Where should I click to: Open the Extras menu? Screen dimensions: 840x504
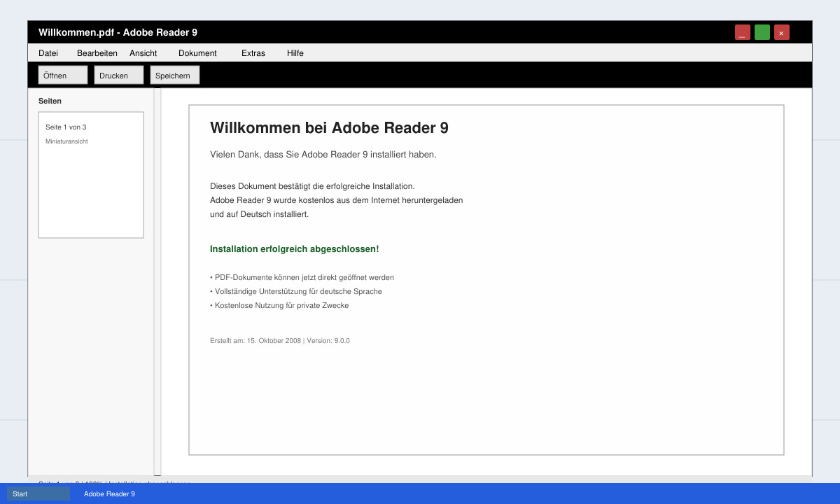(x=253, y=53)
